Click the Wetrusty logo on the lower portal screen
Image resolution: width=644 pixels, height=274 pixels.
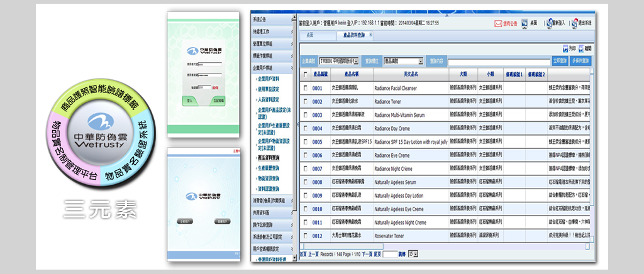pos(203,196)
